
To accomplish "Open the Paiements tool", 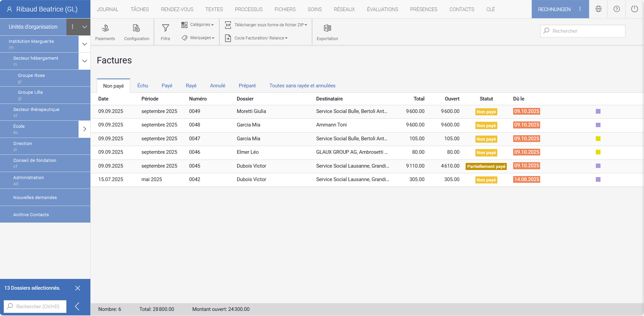I will pos(105,32).
